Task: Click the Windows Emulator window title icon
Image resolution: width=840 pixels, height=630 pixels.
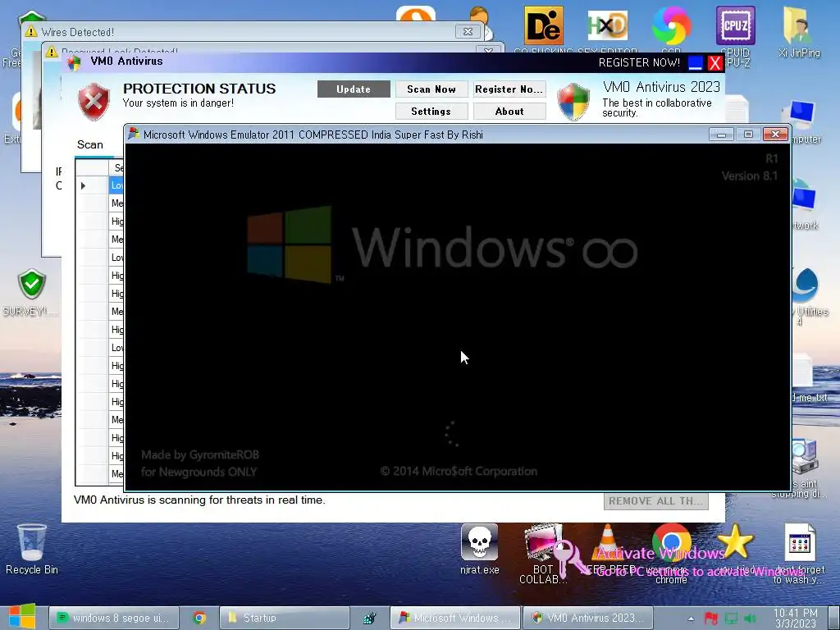Action: (x=134, y=134)
